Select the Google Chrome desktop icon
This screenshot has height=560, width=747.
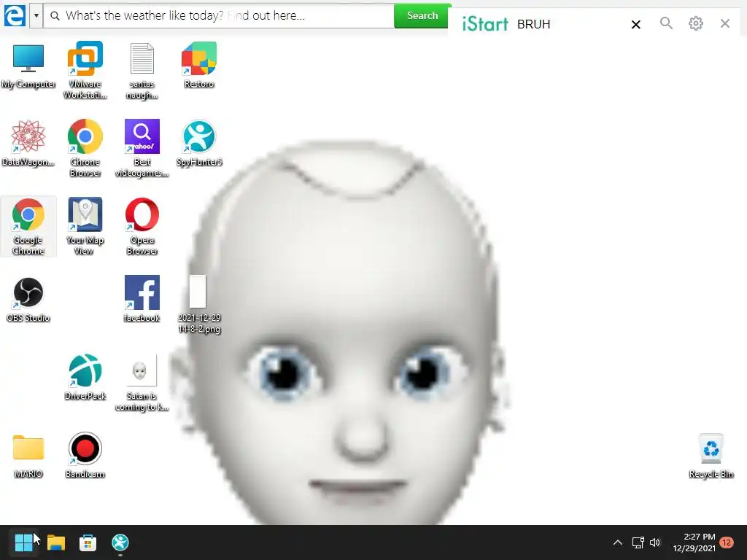[x=28, y=226]
